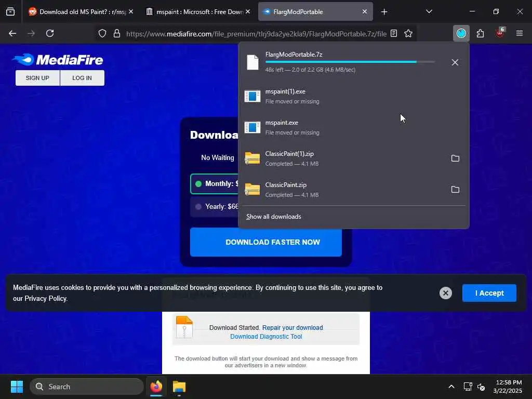Reload the current page
This screenshot has height=399, width=532.
50,33
